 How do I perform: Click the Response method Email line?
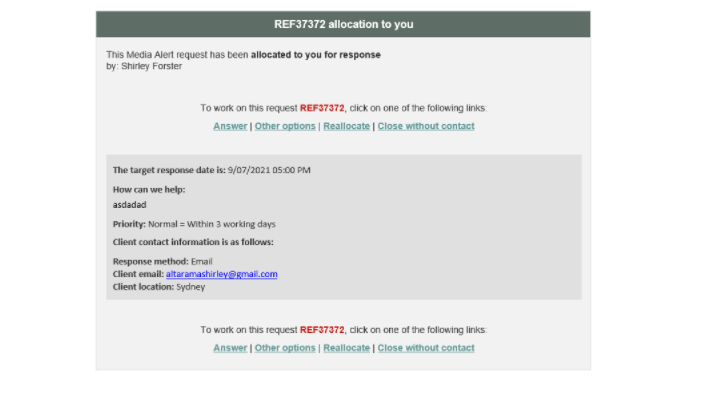pos(163,261)
